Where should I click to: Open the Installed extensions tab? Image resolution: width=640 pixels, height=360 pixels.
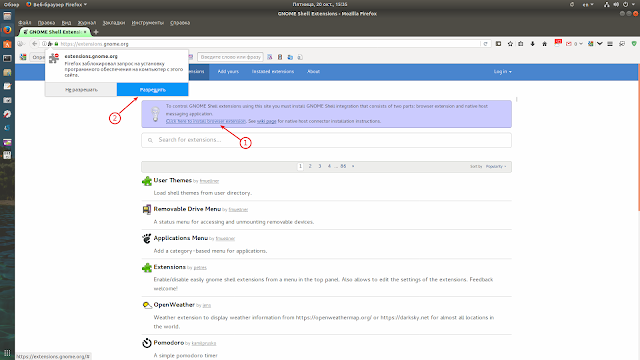tap(273, 71)
